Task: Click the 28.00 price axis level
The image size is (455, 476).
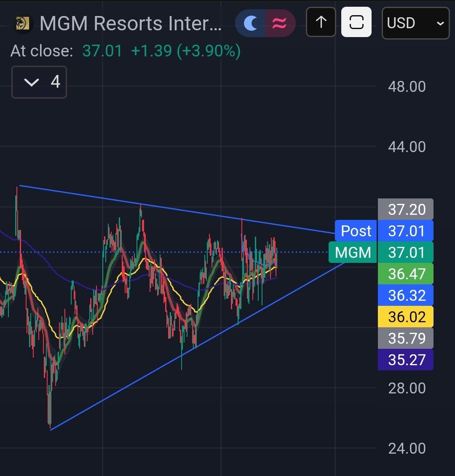Action: click(x=407, y=388)
